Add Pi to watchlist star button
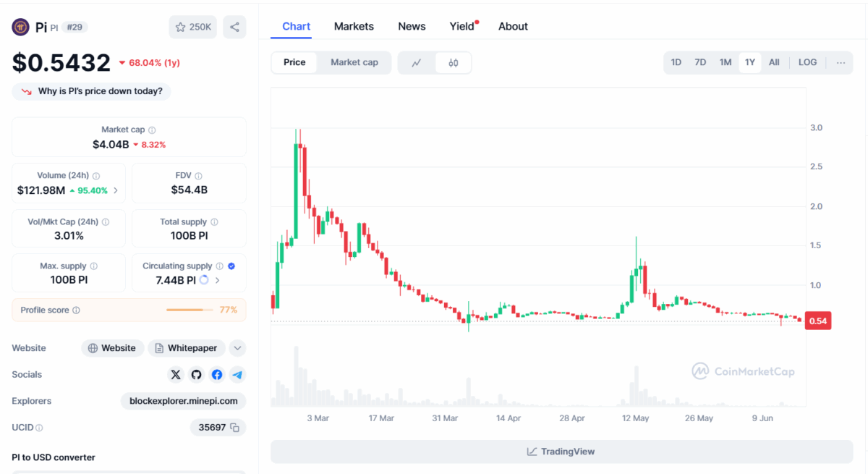Image resolution: width=868 pixels, height=474 pixels. coord(192,27)
